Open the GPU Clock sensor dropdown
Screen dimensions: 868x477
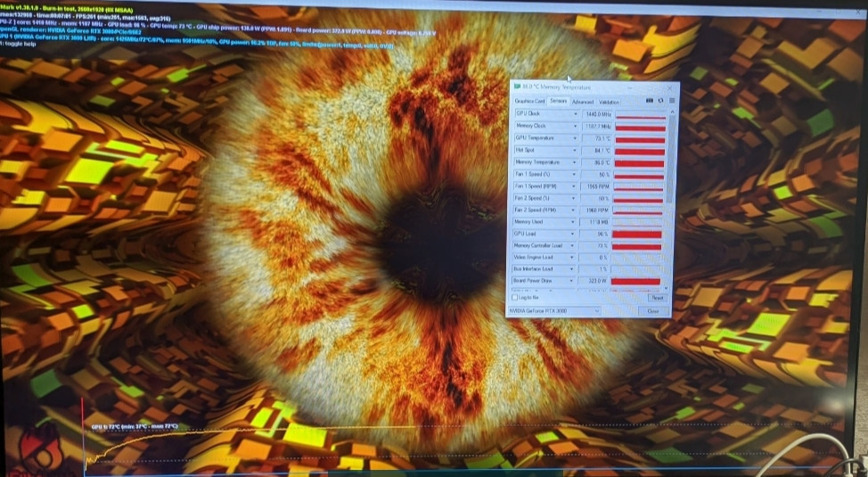click(x=574, y=113)
